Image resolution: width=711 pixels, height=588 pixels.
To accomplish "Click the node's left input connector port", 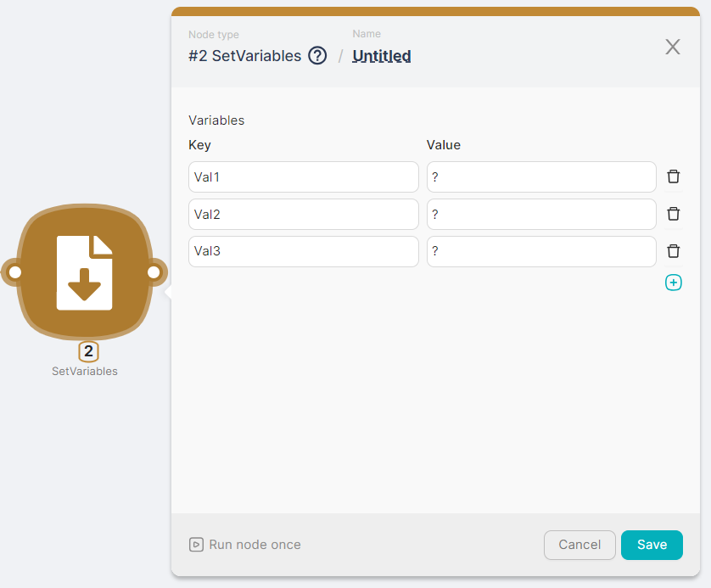I will click(14, 272).
